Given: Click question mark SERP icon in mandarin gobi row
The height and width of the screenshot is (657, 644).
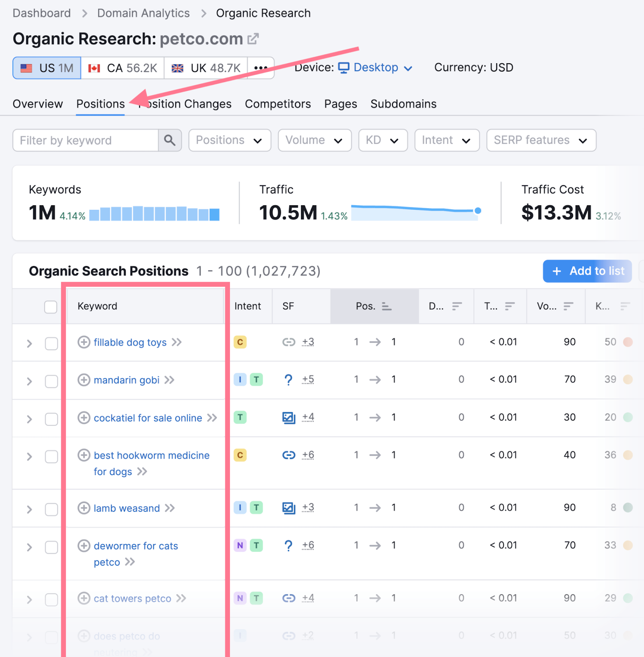Looking at the screenshot, I should (289, 380).
